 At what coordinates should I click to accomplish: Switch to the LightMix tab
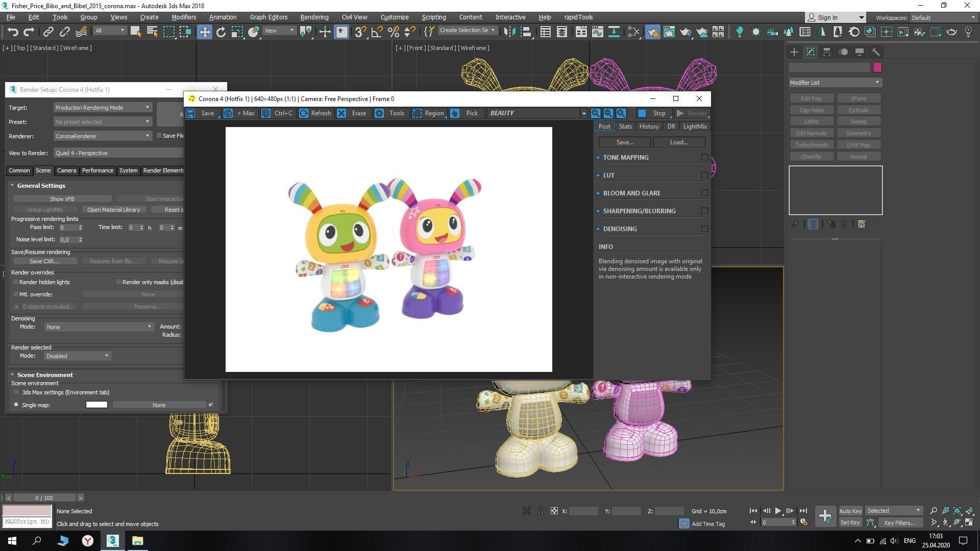[695, 127]
